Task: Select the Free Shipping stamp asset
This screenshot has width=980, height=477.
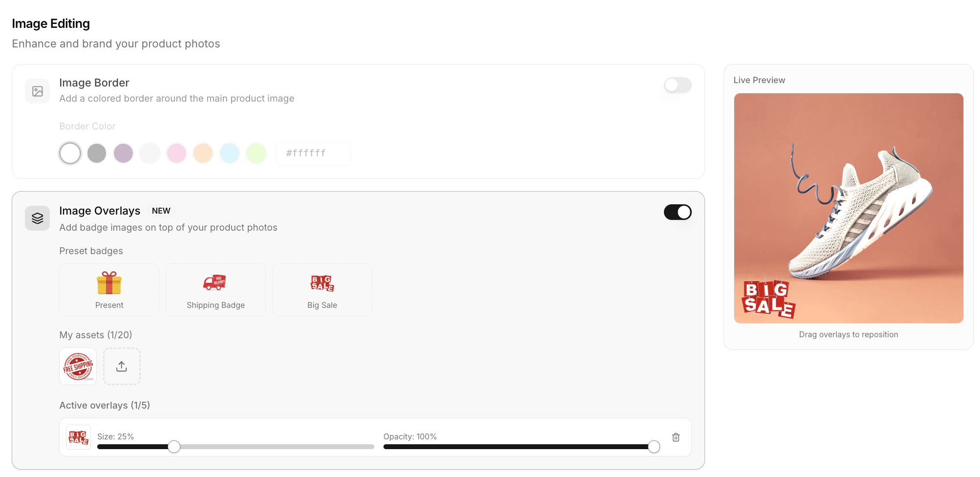Action: [x=78, y=367]
